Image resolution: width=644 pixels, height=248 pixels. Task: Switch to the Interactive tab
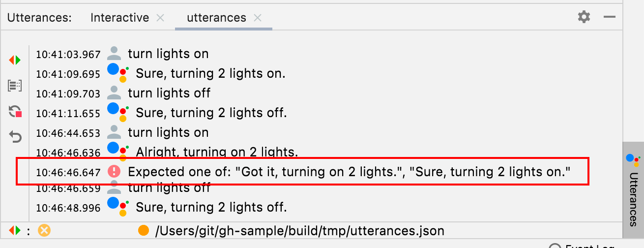pos(119,18)
